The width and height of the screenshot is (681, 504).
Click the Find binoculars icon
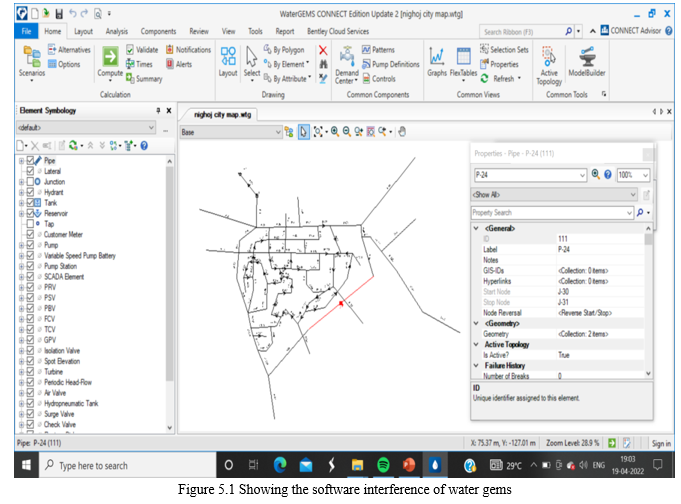click(x=323, y=64)
